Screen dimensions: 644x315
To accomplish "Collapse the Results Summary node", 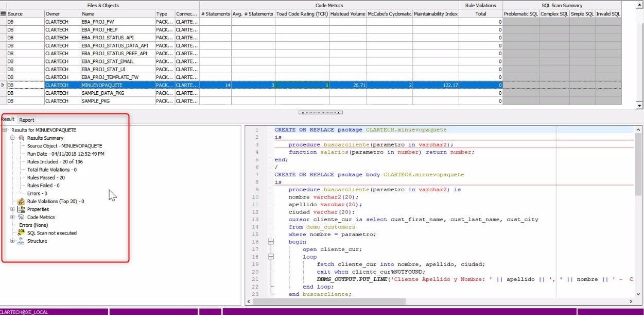I will tap(13, 138).
